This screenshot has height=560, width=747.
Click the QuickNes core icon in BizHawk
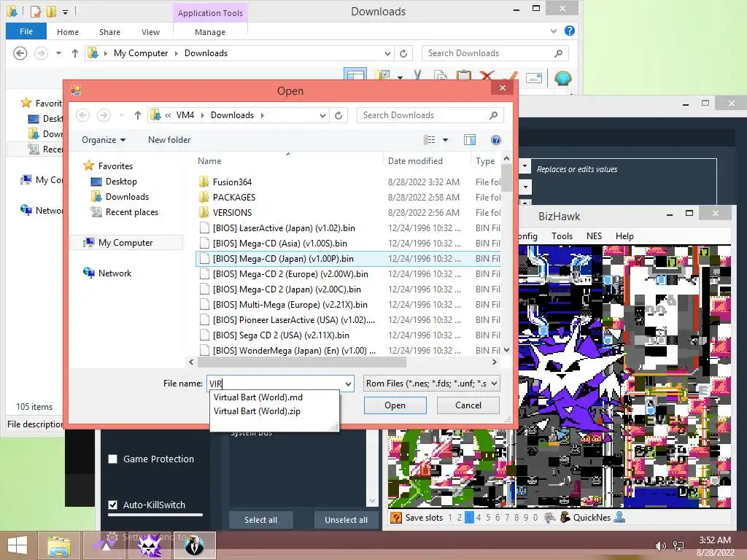565,517
